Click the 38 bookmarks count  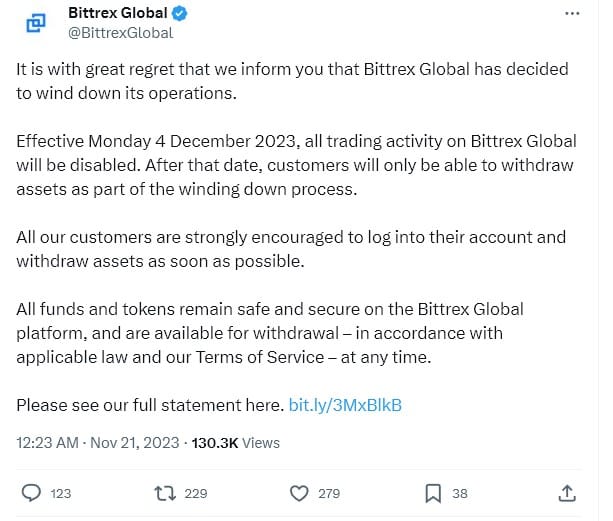460,493
